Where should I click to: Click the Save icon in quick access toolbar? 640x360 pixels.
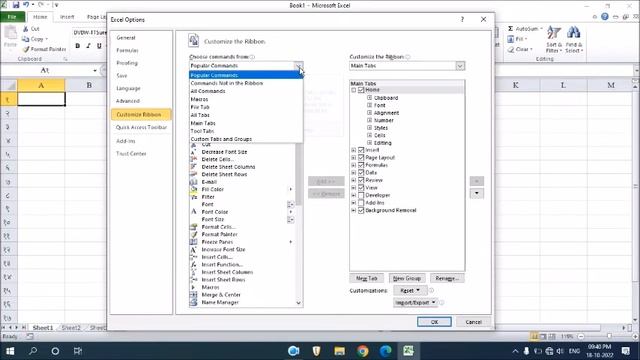[x=16, y=5]
